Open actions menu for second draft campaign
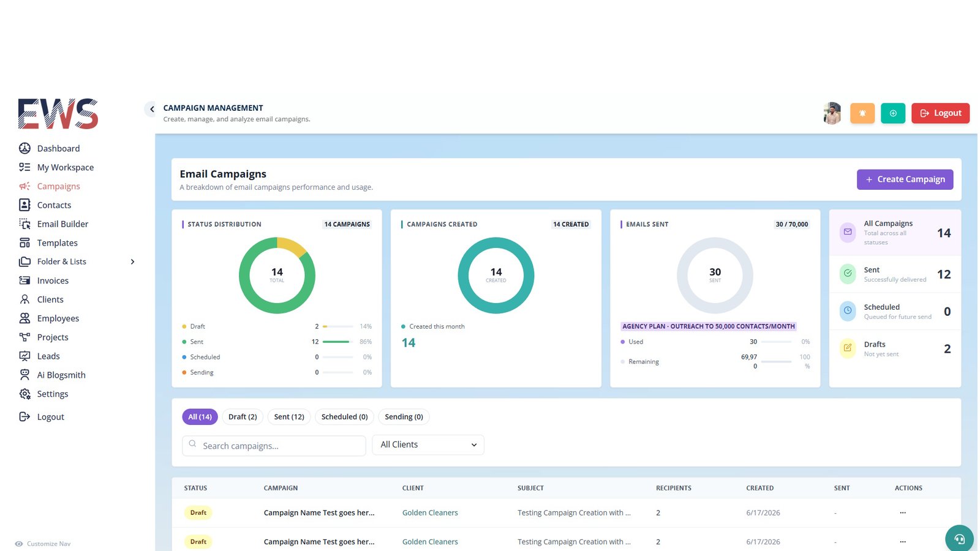980x551 pixels. tap(903, 541)
